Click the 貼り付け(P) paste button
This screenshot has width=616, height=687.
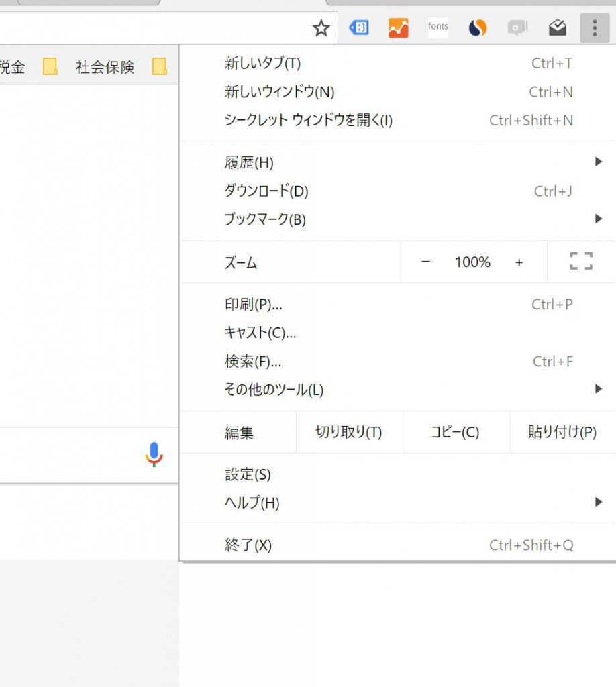562,432
